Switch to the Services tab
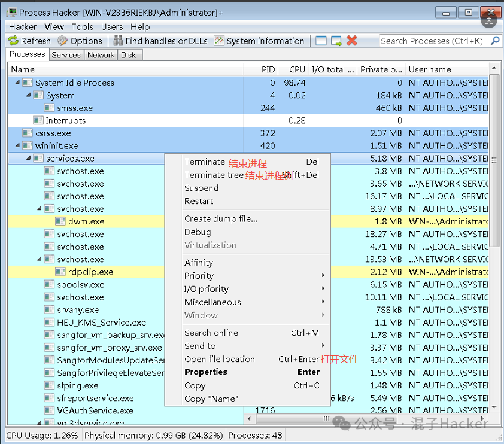This screenshot has height=444, width=504. [66, 55]
